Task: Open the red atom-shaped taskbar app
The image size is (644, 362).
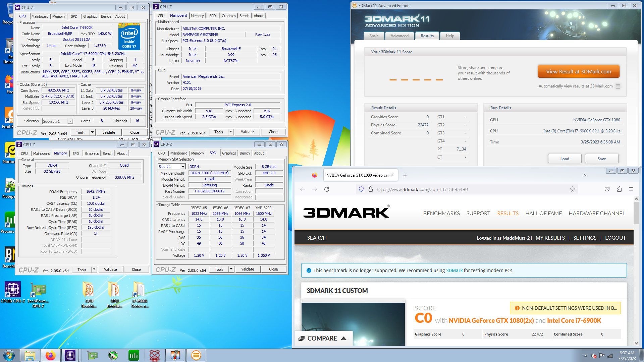Action: [x=155, y=355]
